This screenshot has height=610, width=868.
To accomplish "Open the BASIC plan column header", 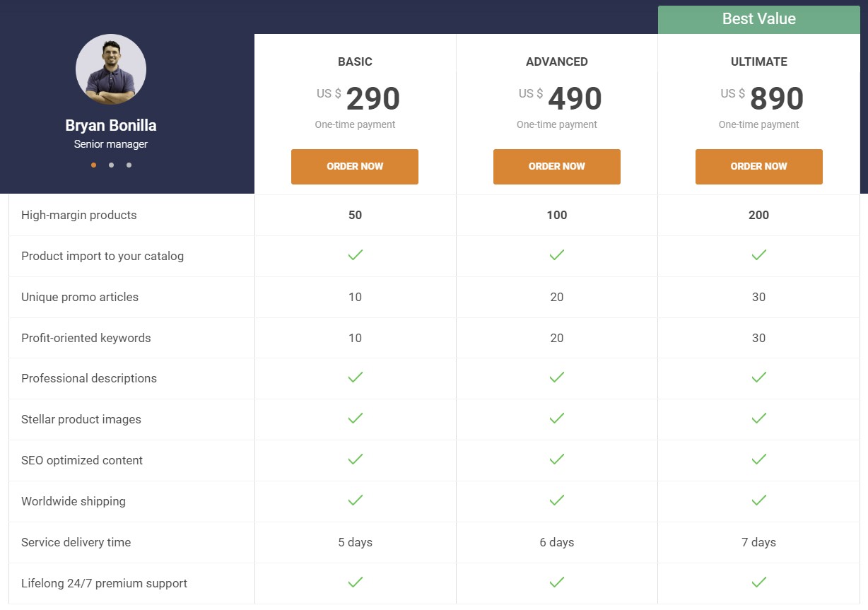I will (x=355, y=61).
